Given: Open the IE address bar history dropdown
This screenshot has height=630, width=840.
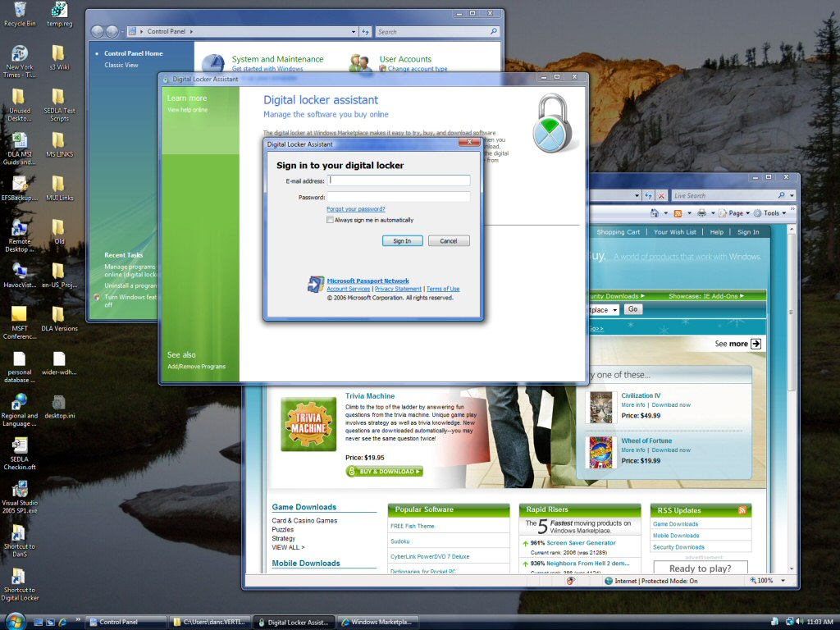Looking at the screenshot, I should click(x=637, y=195).
